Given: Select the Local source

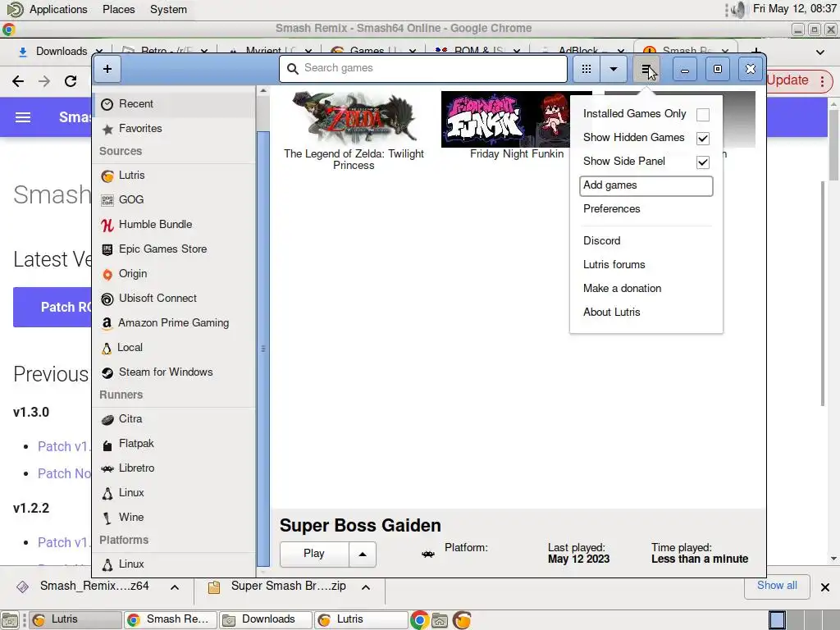Looking at the screenshot, I should (174, 348).
